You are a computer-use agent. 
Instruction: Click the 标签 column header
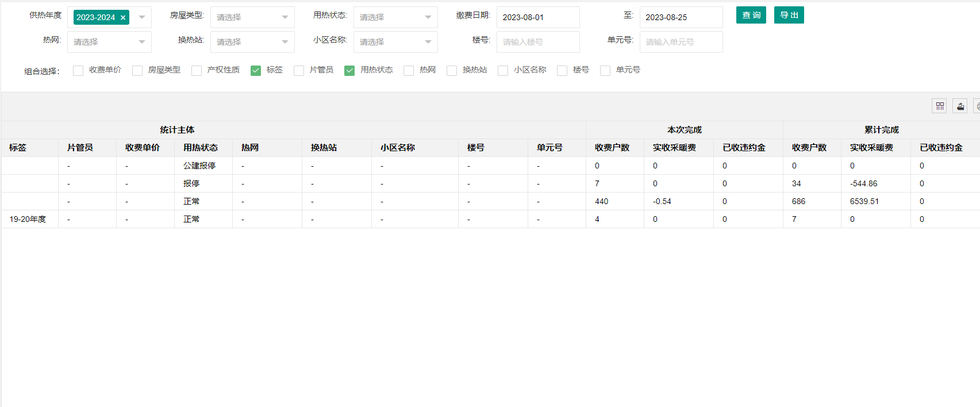coord(30,148)
